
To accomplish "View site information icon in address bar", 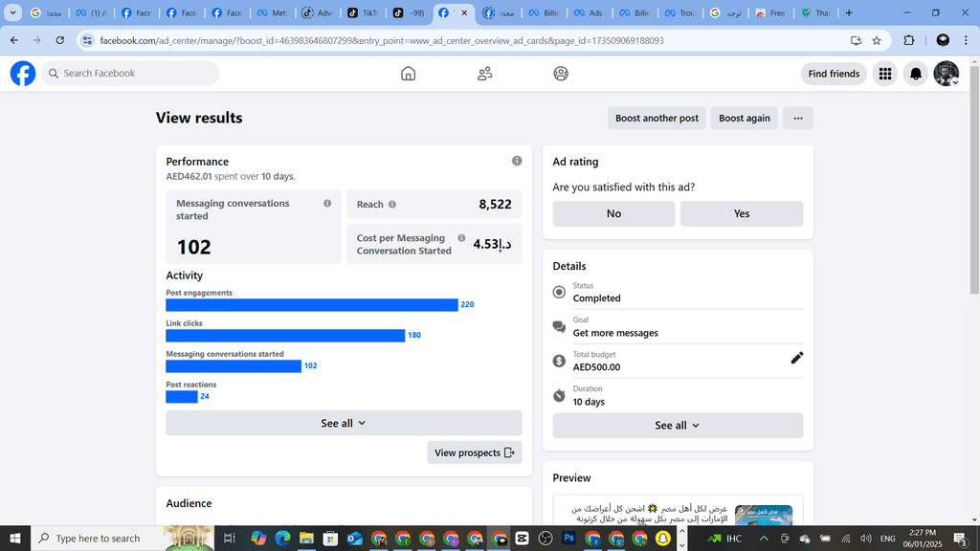I will [87, 40].
